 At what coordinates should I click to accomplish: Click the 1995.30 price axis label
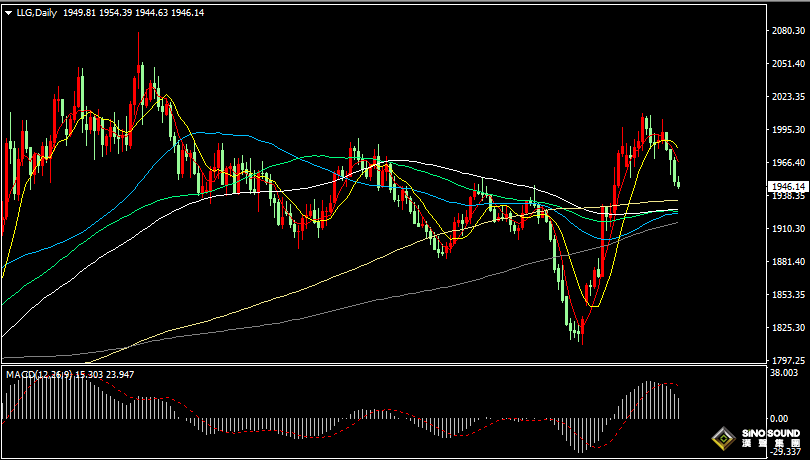pyautogui.click(x=788, y=130)
